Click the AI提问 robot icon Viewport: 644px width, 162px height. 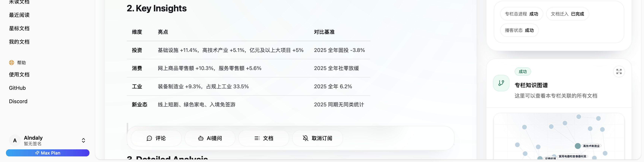tap(201, 138)
